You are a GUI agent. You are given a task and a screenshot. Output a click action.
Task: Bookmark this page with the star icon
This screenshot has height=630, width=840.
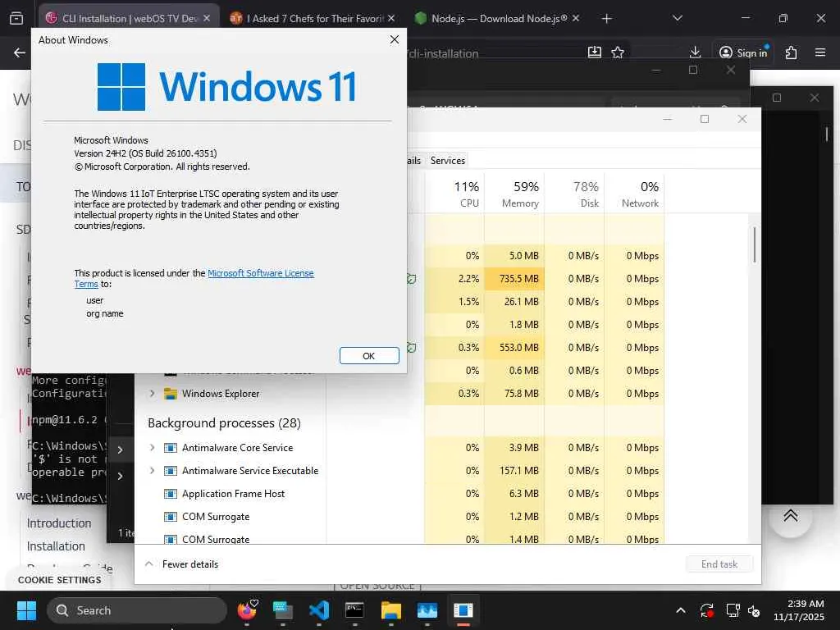pos(618,52)
